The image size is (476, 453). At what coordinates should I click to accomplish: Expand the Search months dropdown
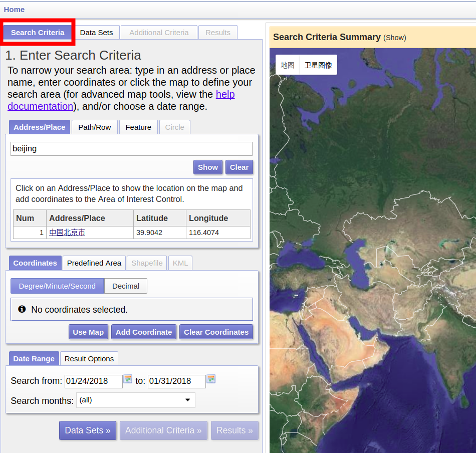click(x=135, y=400)
